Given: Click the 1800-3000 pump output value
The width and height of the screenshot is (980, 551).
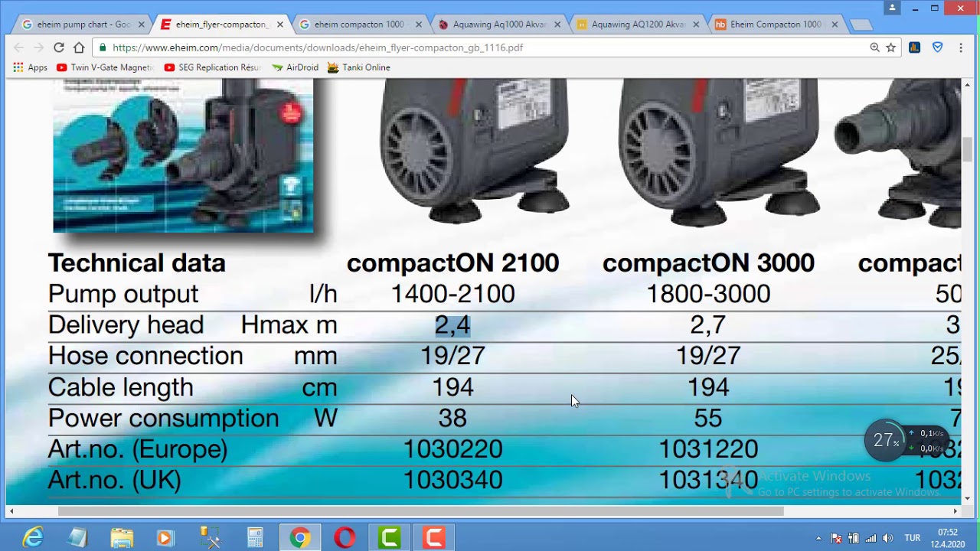Looking at the screenshot, I should coord(708,294).
